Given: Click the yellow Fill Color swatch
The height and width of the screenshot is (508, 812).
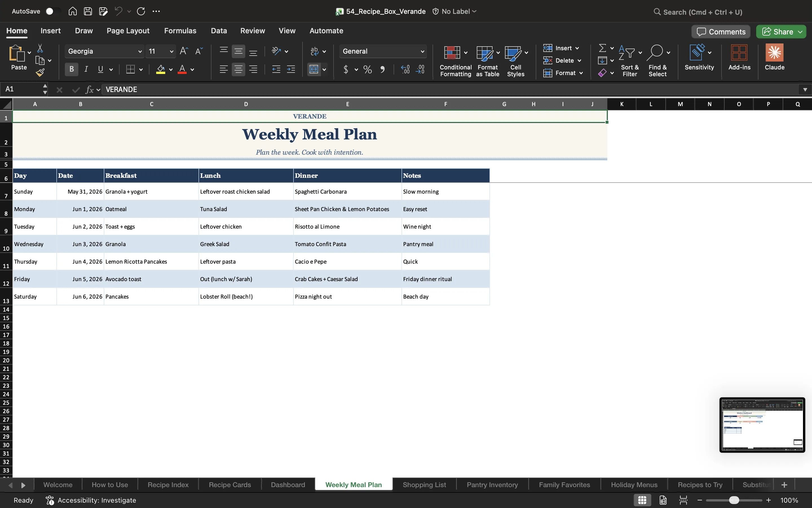Looking at the screenshot, I should [161, 69].
